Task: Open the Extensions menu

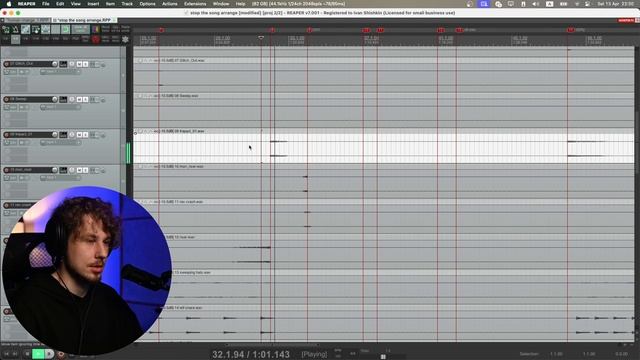Action: pyautogui.click(x=195, y=4)
